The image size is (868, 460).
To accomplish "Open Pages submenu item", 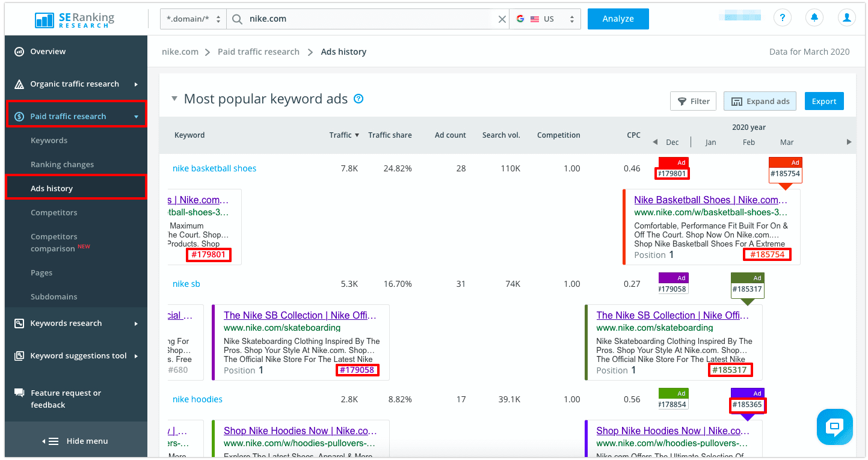I will (x=42, y=273).
